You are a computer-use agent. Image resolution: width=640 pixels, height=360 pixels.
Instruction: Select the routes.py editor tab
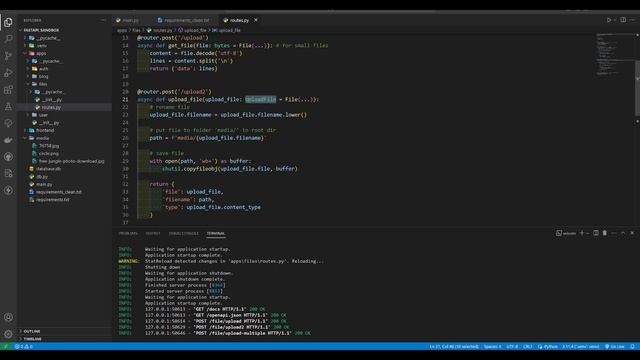click(239, 20)
